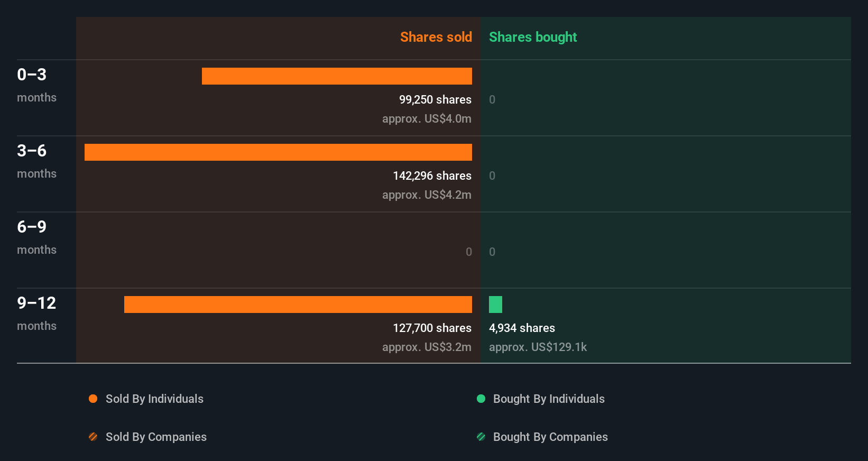Click the orange Sold By Individuals legend dot
This screenshot has height=461, width=868.
click(x=93, y=399)
